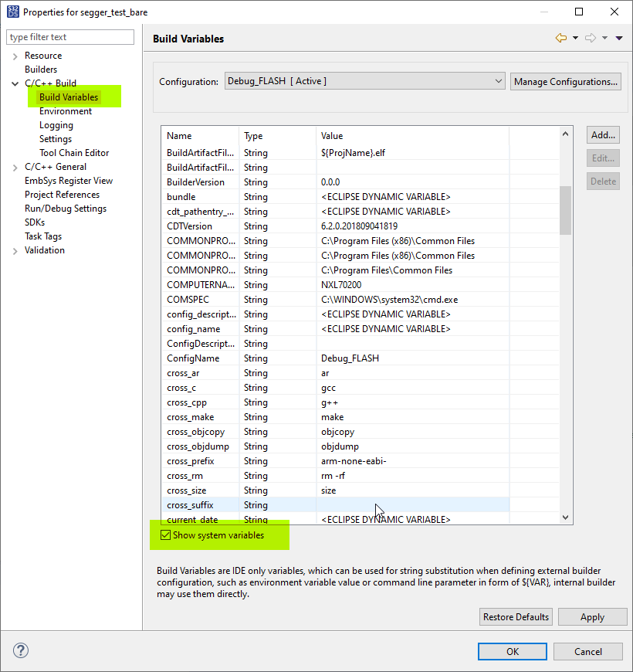The image size is (633, 672).
Task: Apply the build variable changes
Action: coord(592,616)
